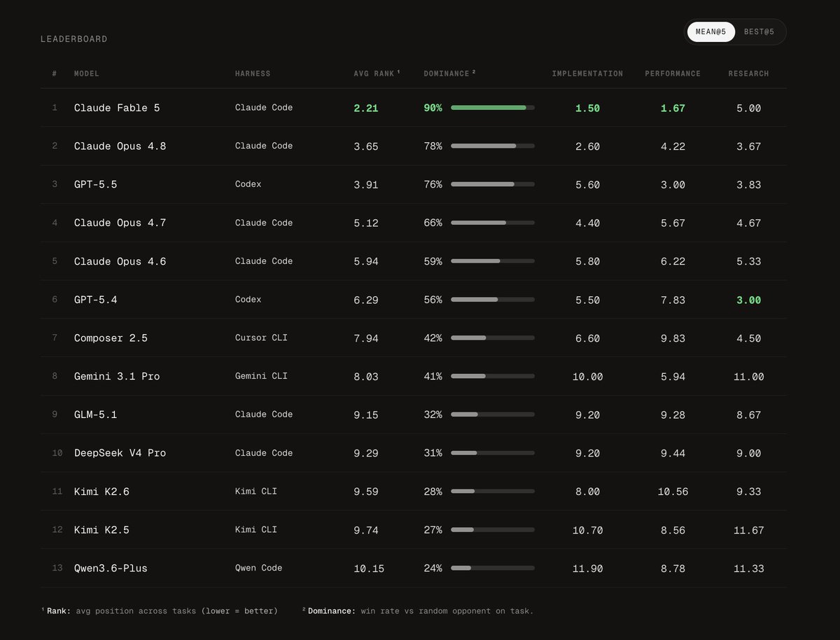Click the research score 11.67
This screenshot has height=640, width=840.
(748, 530)
